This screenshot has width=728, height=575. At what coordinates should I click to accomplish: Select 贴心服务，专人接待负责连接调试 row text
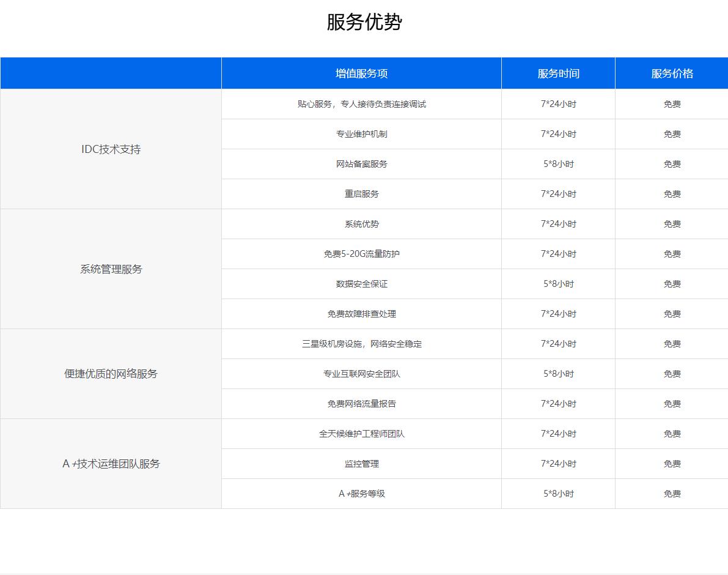(x=362, y=104)
